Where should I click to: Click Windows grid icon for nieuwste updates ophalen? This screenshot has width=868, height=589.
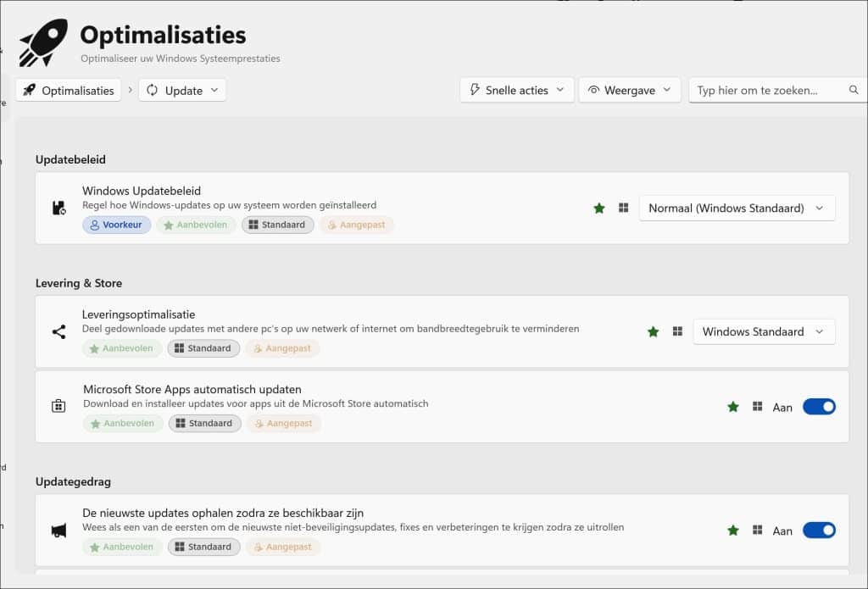(758, 530)
